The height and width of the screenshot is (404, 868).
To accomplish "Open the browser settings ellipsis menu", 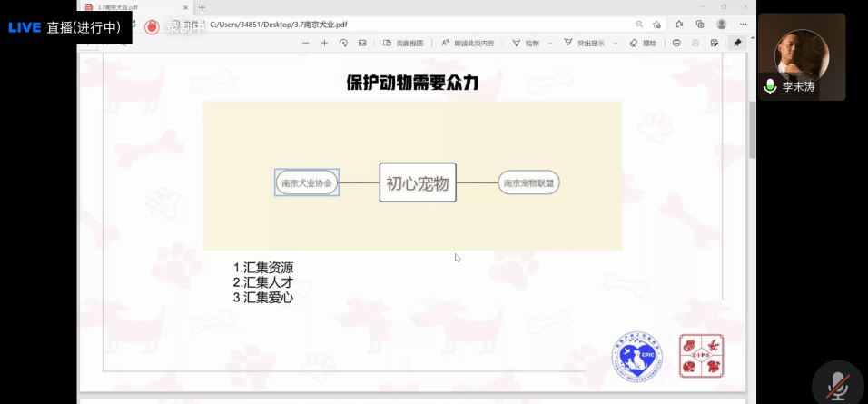I will pos(744,25).
